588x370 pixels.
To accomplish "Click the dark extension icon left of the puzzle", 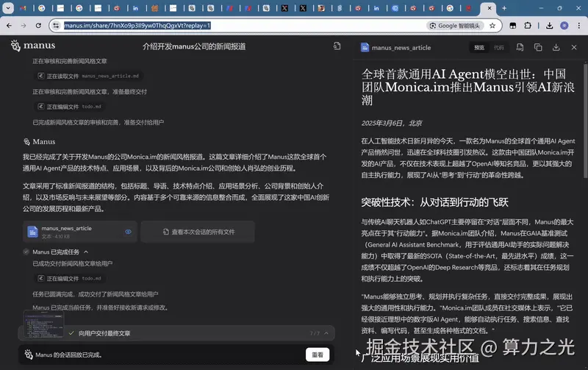I will pyautogui.click(x=512, y=26).
